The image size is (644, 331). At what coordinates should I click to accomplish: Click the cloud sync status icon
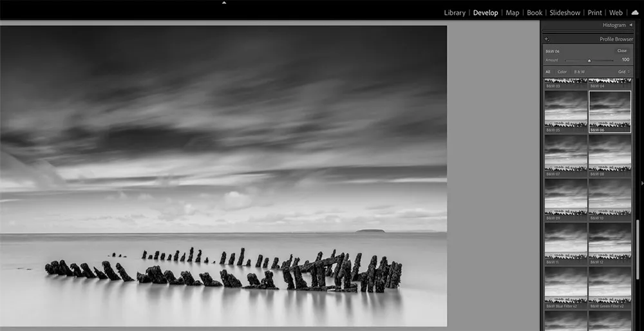point(635,13)
